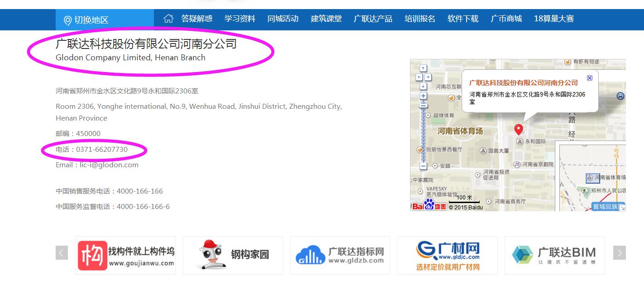Open the 广联达指标网 gldzb.com banner

[x=340, y=255]
